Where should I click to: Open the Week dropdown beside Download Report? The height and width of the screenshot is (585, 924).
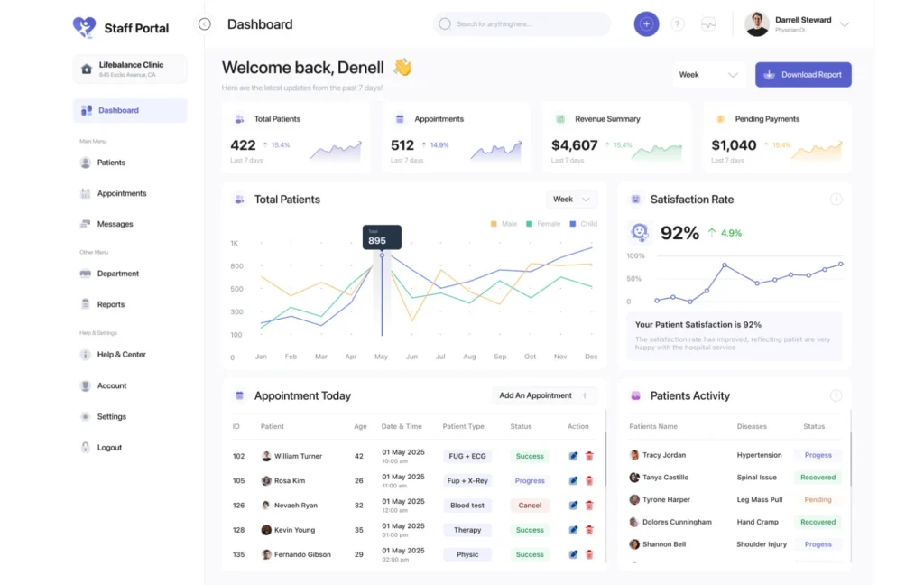click(707, 75)
